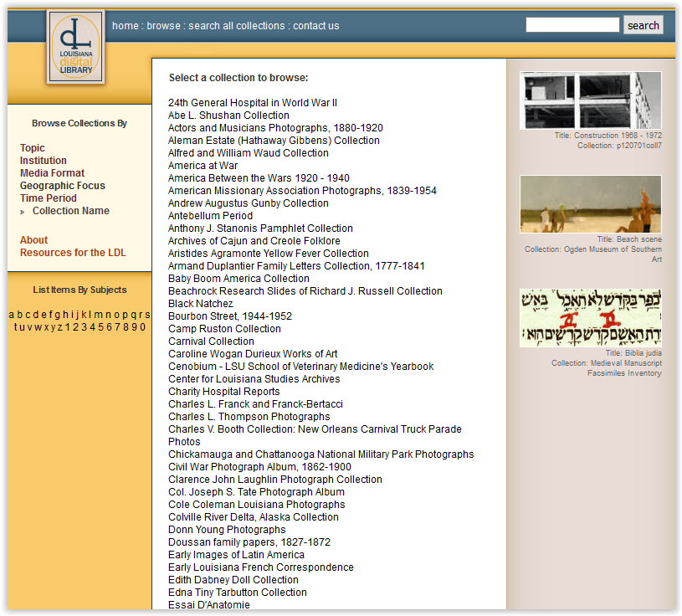
Task: Open Antebellum Period collection
Action: [211, 216]
